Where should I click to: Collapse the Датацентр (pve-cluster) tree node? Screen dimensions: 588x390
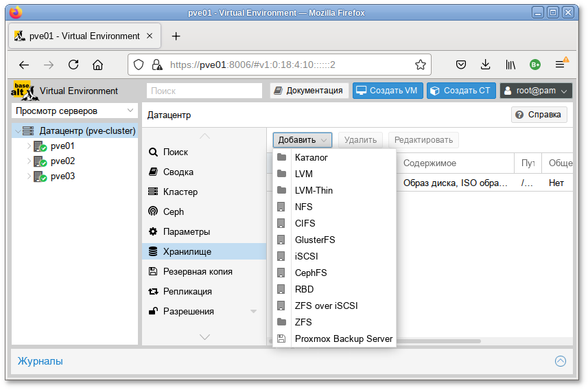[18, 131]
